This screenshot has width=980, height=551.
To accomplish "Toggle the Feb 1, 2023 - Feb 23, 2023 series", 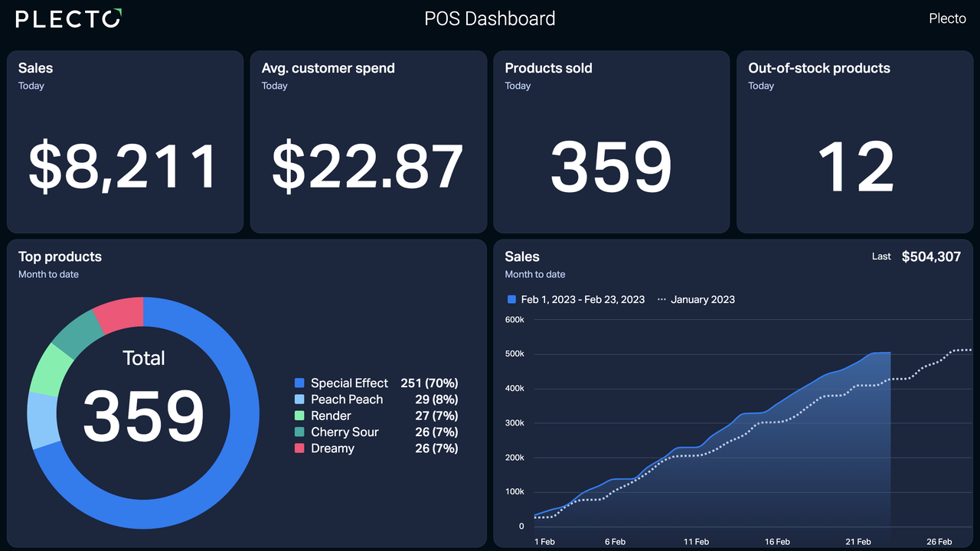I will [576, 299].
